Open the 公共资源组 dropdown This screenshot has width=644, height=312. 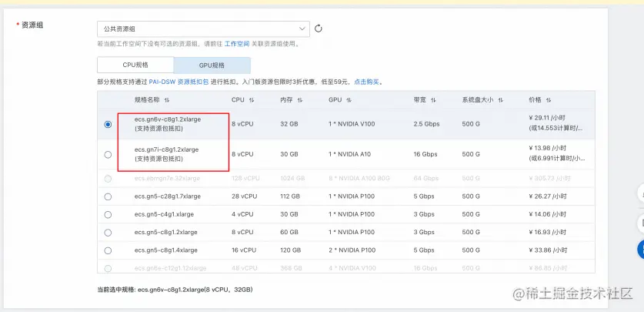(x=203, y=29)
